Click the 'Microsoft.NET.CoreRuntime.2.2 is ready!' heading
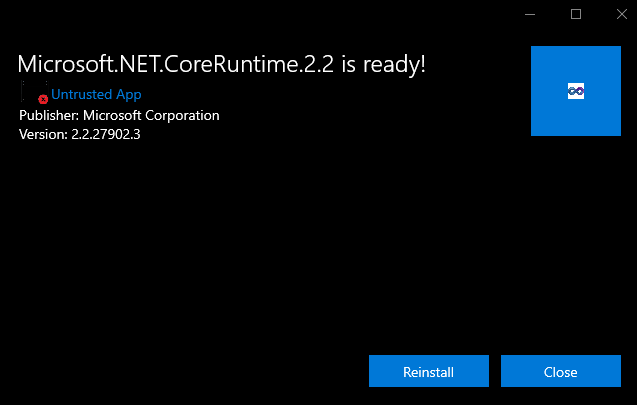The image size is (637, 405). tap(221, 64)
